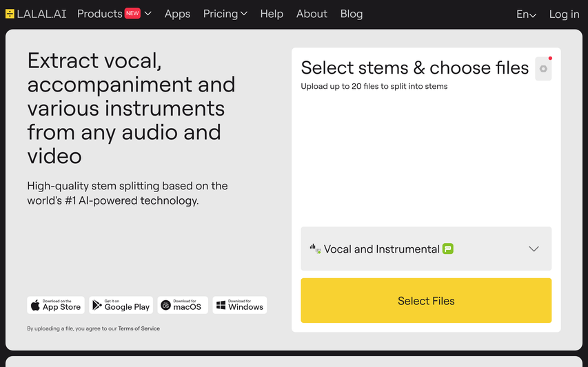Viewport: 588px width, 367px height.
Task: Open the settings gear in stems panel
Action: point(543,69)
